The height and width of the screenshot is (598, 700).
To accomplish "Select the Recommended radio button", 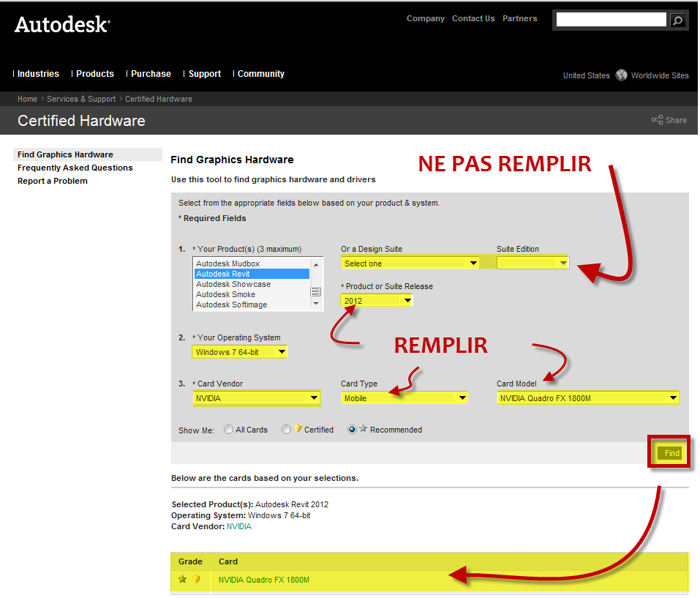I will coord(352,429).
